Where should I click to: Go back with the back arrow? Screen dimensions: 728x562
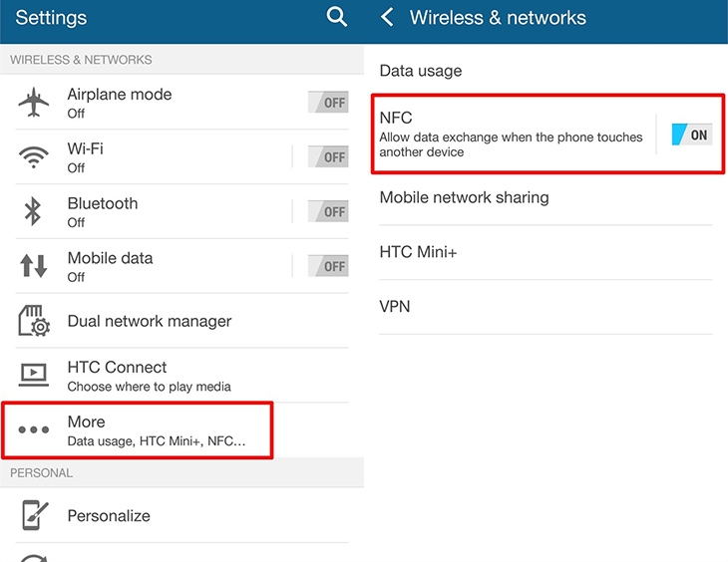pos(388,17)
